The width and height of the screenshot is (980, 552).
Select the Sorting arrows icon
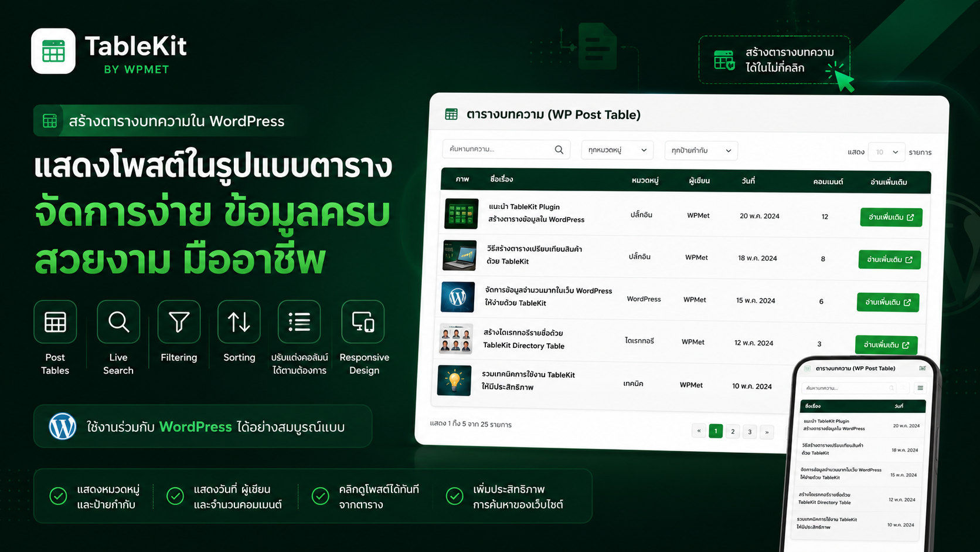(x=239, y=321)
